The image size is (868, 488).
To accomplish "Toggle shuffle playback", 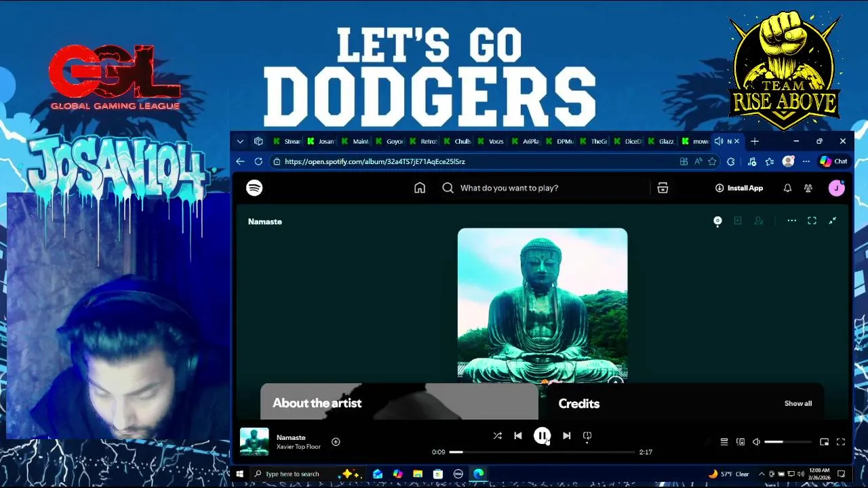I will point(497,436).
